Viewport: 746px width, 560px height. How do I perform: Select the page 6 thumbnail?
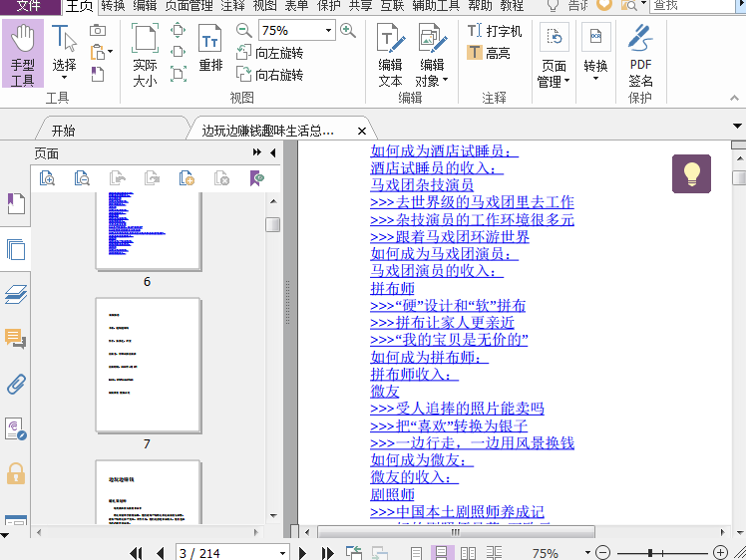pyautogui.click(x=148, y=231)
